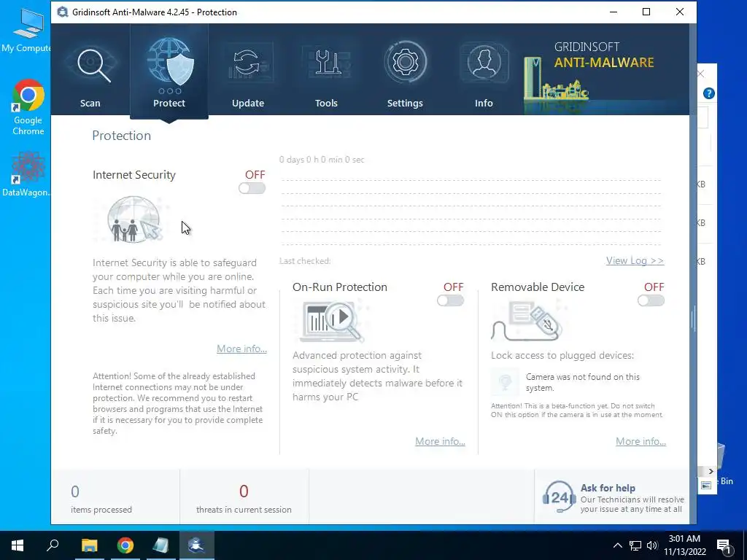This screenshot has height=560, width=747.
Task: Click the notepad-like taskbar app icon
Action: (x=161, y=545)
